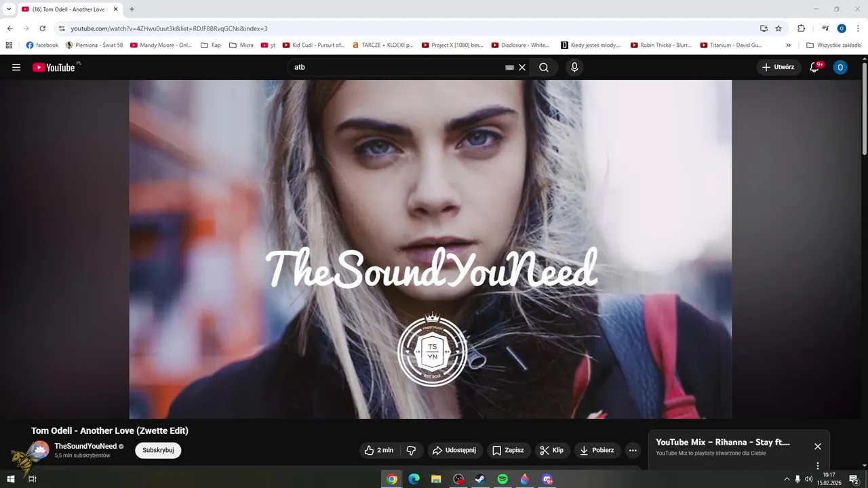Screen dimensions: 868x488
Task: Open the apps grid in bookmarks bar
Action: 9,45
